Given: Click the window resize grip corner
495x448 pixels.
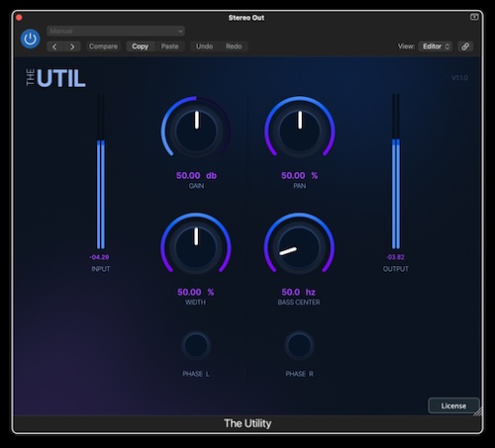Looking at the screenshot, I should click(x=477, y=411).
